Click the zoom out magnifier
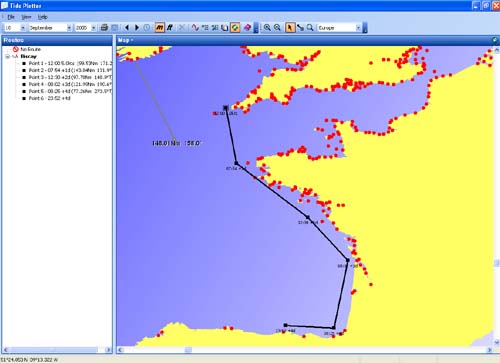The width and height of the screenshot is (500, 363). tap(277, 28)
